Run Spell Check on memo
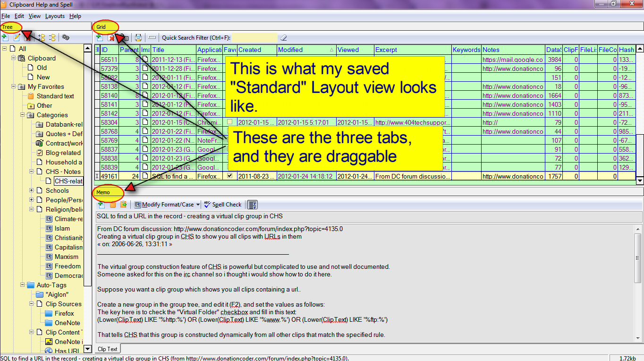This screenshot has height=361, width=644. pos(223,205)
